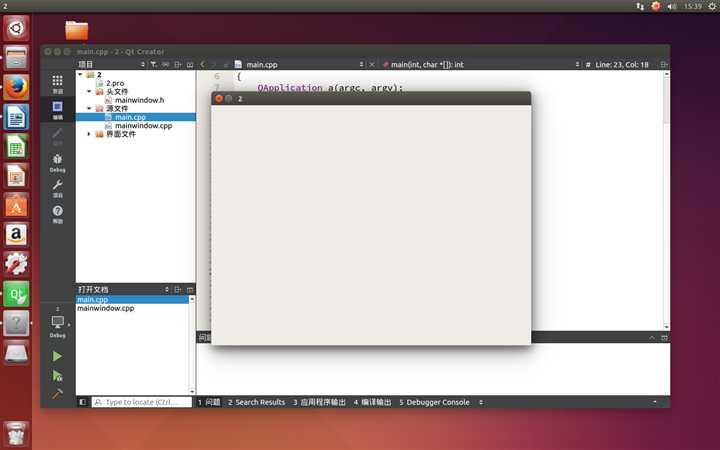
Task: Open the 项目 panel view selector dropdown
Action: 112,65
